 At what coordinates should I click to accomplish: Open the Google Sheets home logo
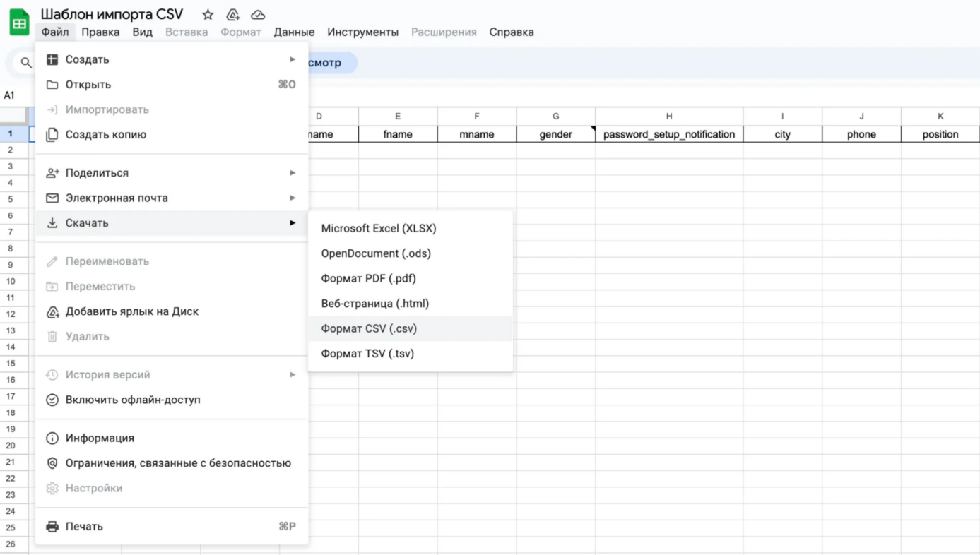point(19,23)
